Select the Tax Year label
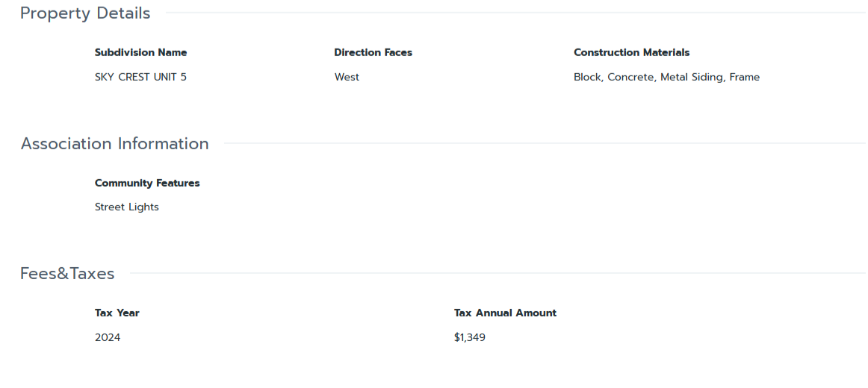 coord(117,313)
